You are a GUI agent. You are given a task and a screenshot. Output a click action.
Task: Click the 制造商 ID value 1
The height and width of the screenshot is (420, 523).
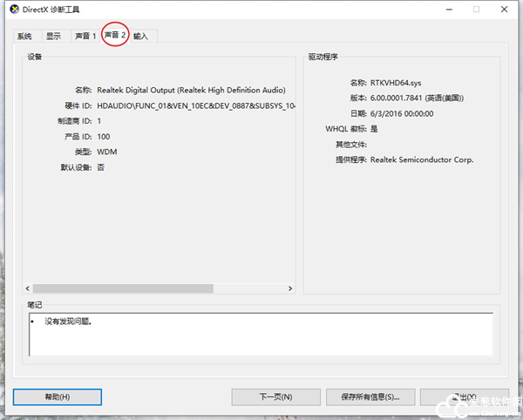point(99,121)
